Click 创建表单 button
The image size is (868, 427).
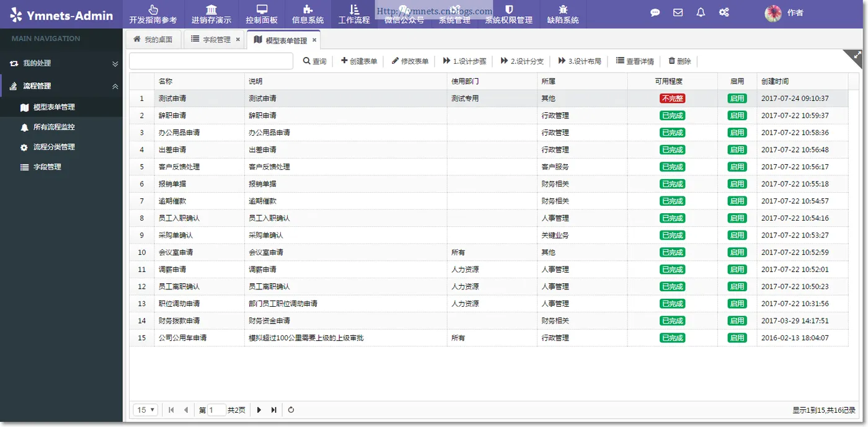(359, 61)
